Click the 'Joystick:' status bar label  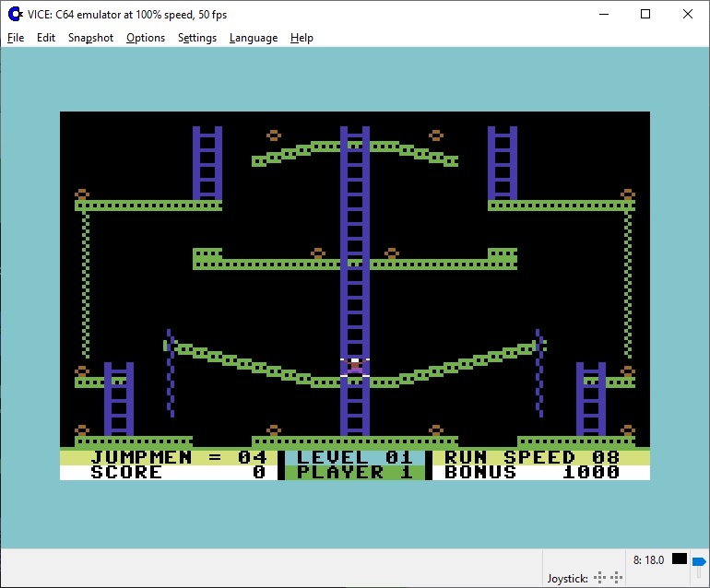point(567,579)
